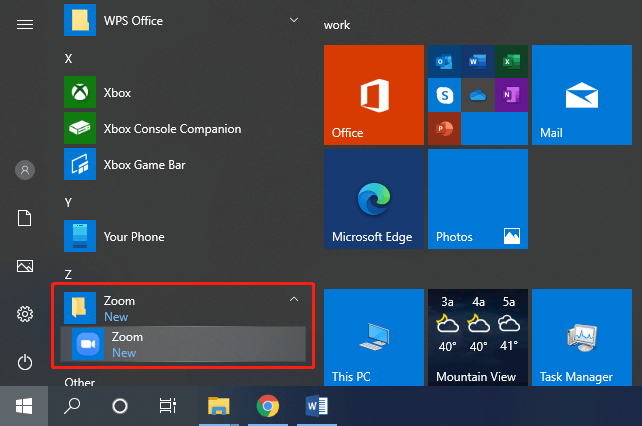Open taskbar Search magnifier
The width and height of the screenshot is (642, 426).
coord(72,406)
